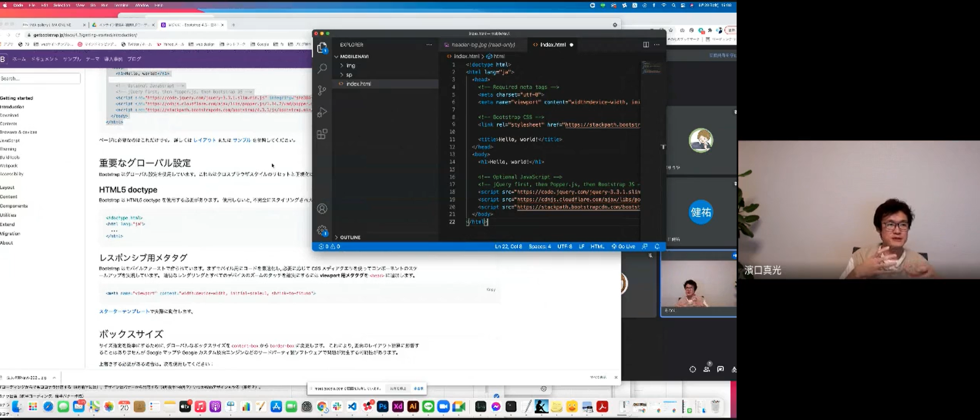Open the Search view in VS Code
Viewport: 980px width, 420px height.
pos(322,68)
